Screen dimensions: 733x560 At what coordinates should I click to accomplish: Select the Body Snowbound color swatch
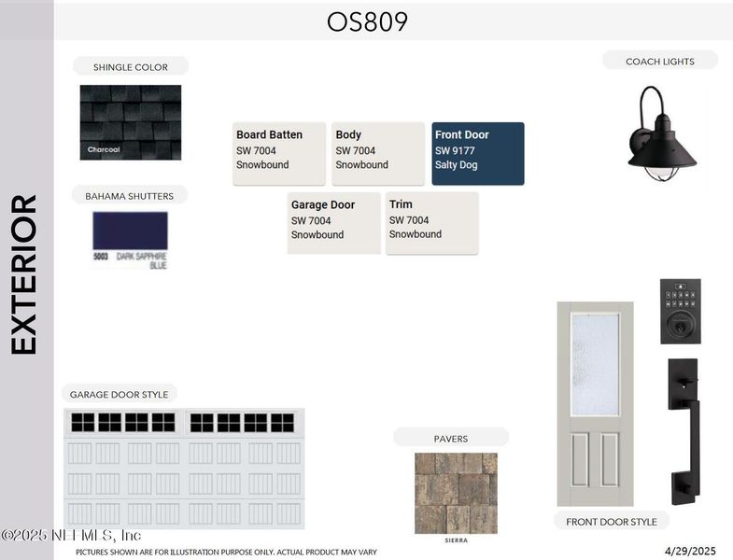378,153
